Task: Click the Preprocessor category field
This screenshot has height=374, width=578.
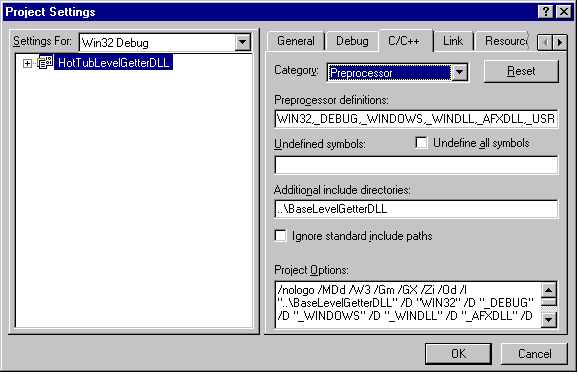Action: click(x=389, y=73)
